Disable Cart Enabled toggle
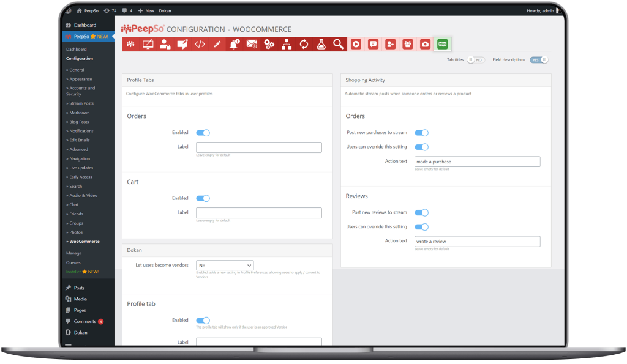 (x=203, y=199)
